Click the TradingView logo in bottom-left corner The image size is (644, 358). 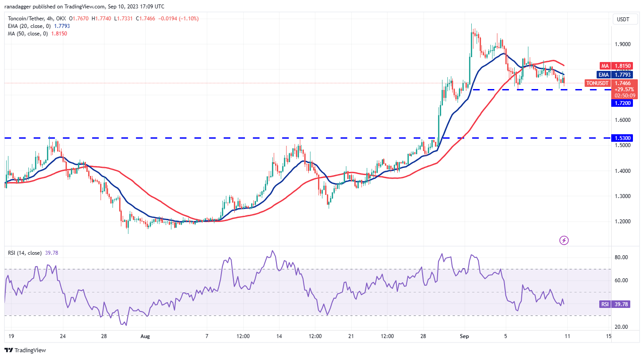click(25, 350)
